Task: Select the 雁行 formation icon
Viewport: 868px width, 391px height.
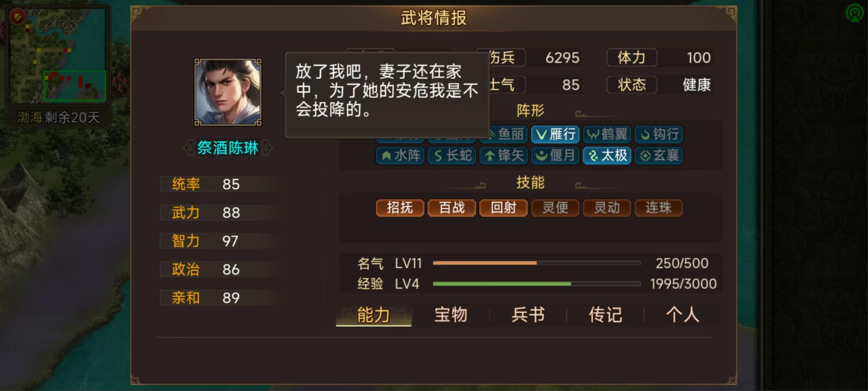Action: tap(555, 134)
